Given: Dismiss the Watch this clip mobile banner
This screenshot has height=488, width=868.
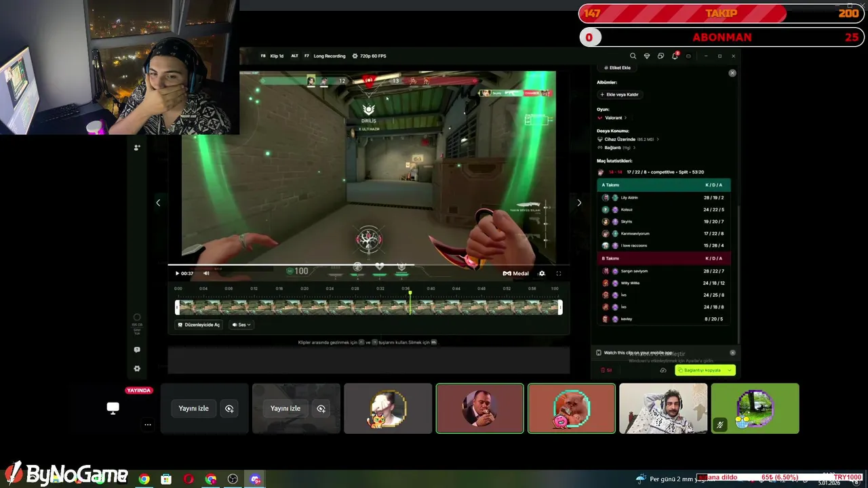Looking at the screenshot, I should 732,352.
